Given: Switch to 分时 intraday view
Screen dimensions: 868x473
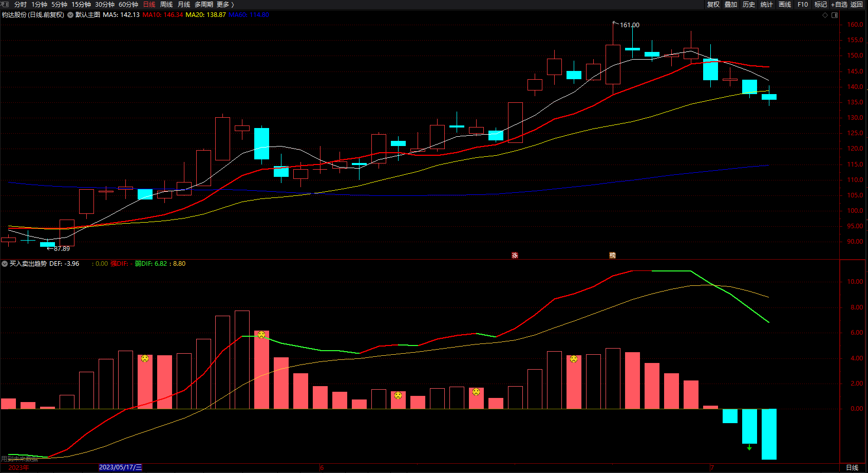Looking at the screenshot, I should coord(21,4).
